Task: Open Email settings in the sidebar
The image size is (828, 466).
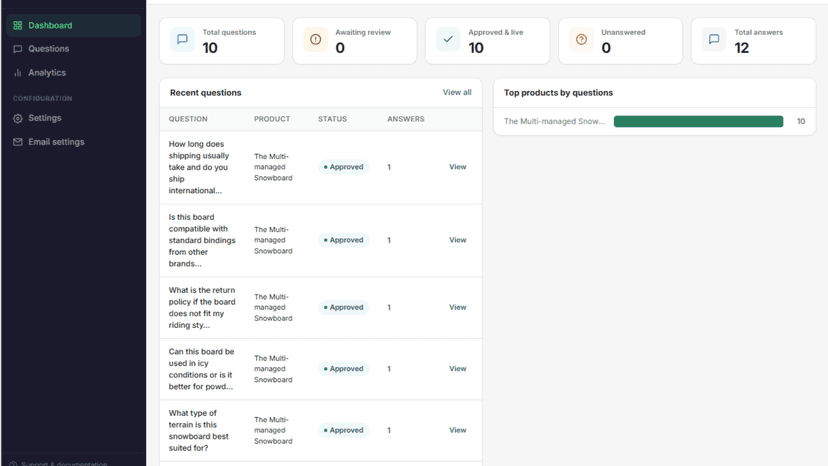Action: [73, 142]
